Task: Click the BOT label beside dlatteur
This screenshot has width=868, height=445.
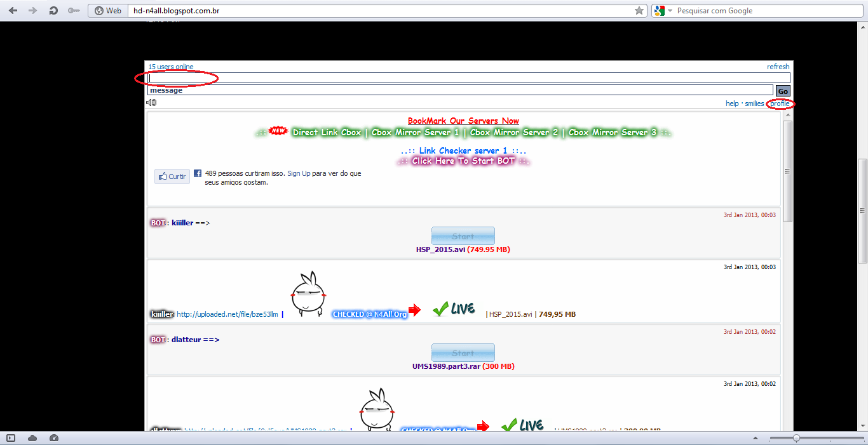Action: click(158, 340)
